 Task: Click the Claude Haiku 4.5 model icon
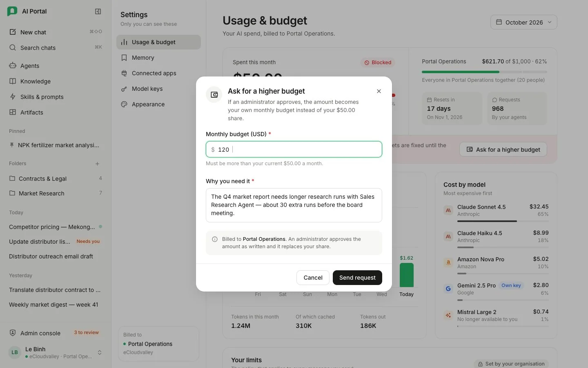pos(448,236)
